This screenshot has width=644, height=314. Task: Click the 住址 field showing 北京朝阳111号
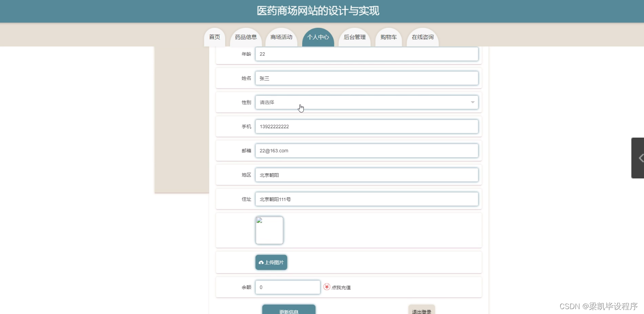[x=367, y=199]
